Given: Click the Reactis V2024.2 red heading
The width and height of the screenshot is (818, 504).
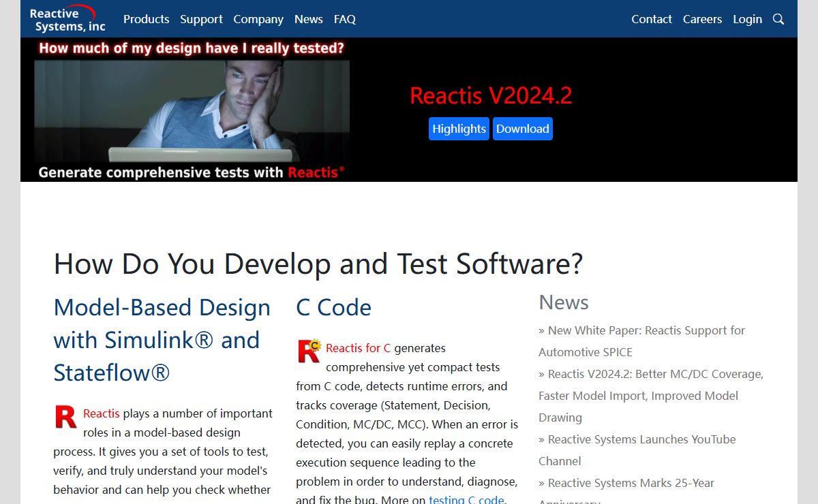Looking at the screenshot, I should (491, 95).
